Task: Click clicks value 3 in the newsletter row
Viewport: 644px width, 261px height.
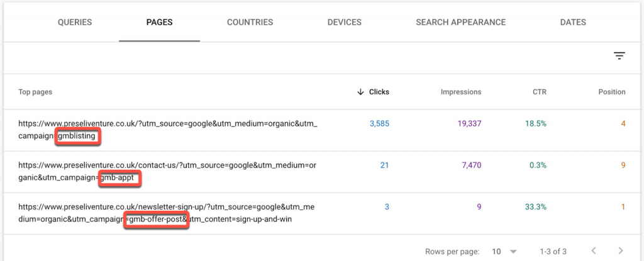Action: [x=387, y=207]
